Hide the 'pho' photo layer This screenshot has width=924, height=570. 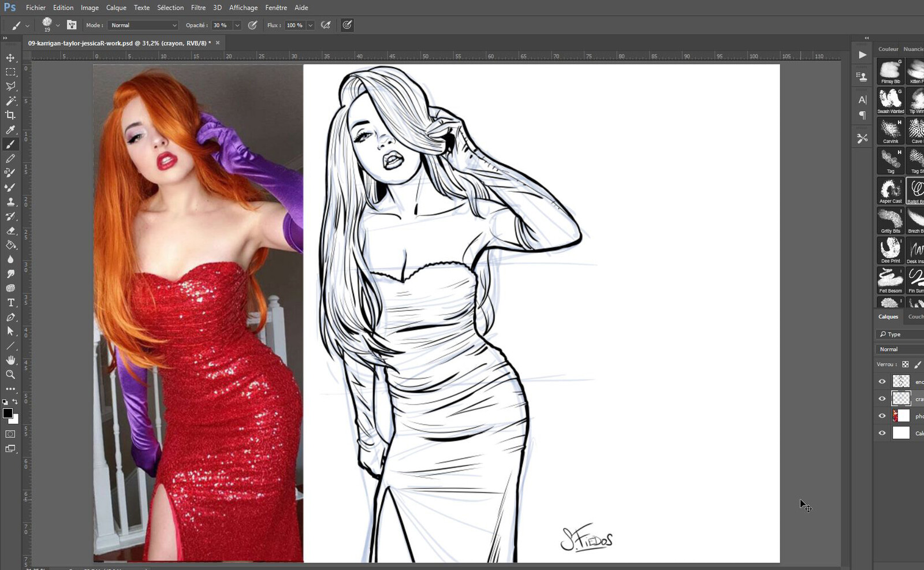click(x=882, y=416)
